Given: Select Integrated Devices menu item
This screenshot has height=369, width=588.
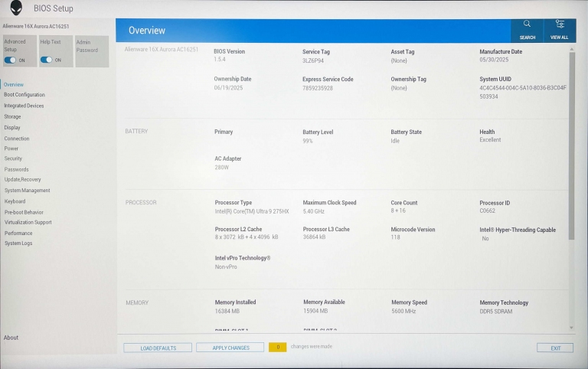Looking at the screenshot, I should tap(24, 106).
